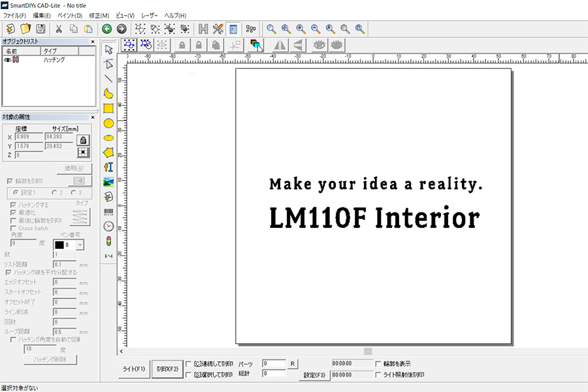Click the lock object icon
The image size is (588, 392).
(182, 44)
